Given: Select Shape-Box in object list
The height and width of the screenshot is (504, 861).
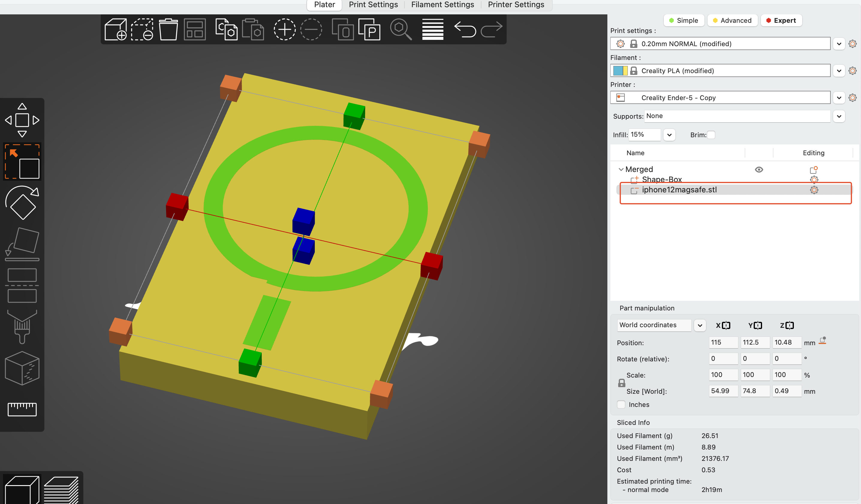Looking at the screenshot, I should click(661, 179).
